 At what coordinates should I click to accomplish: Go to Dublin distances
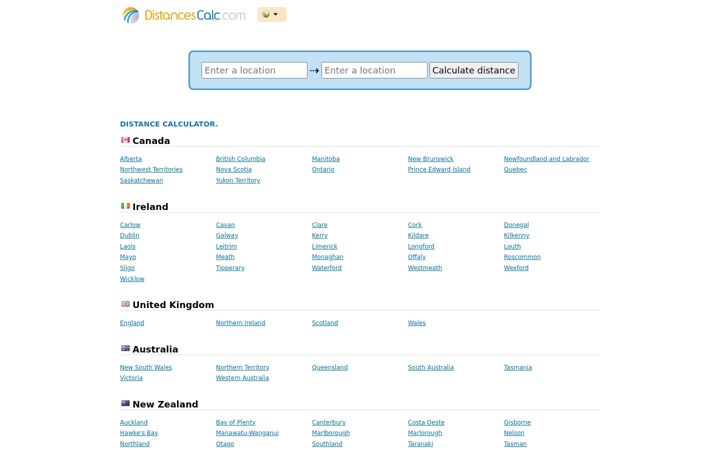[x=129, y=236]
